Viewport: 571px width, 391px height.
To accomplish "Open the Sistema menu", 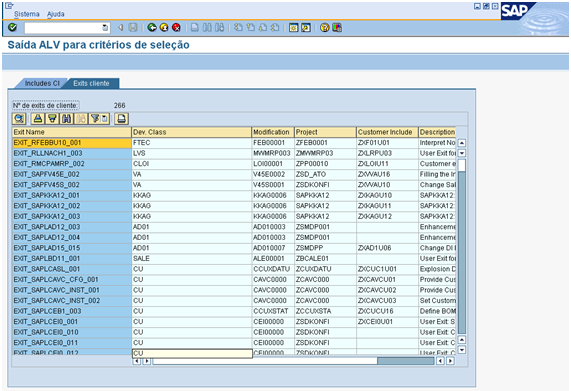I will pos(27,14).
